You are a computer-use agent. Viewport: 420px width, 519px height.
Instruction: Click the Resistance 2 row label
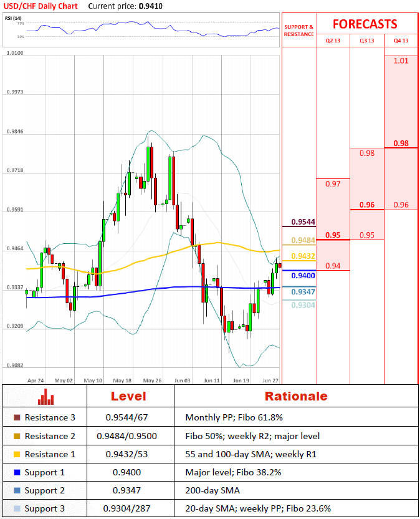[50, 436]
